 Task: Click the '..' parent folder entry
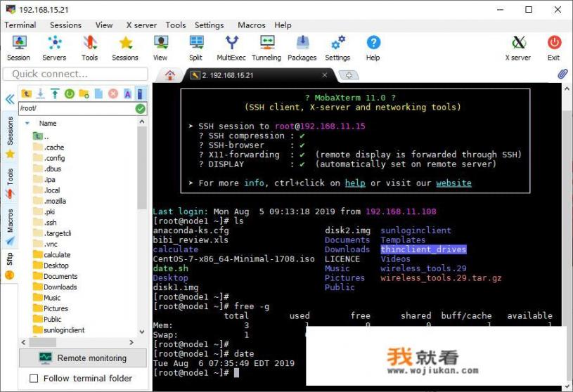[x=41, y=137]
